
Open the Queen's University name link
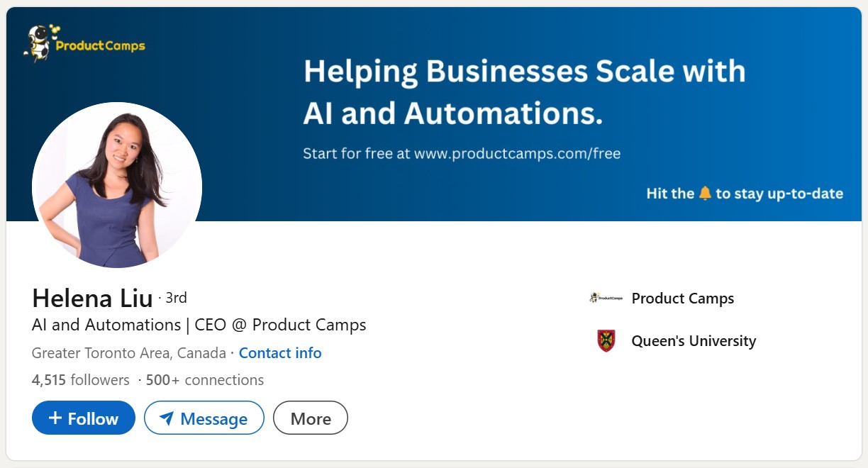[x=694, y=341]
